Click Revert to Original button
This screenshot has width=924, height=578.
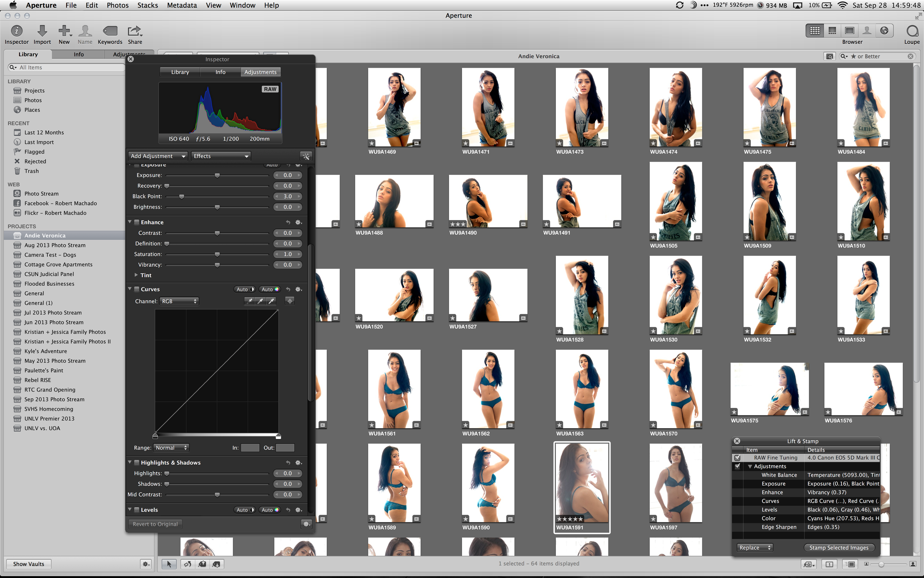pyautogui.click(x=155, y=524)
